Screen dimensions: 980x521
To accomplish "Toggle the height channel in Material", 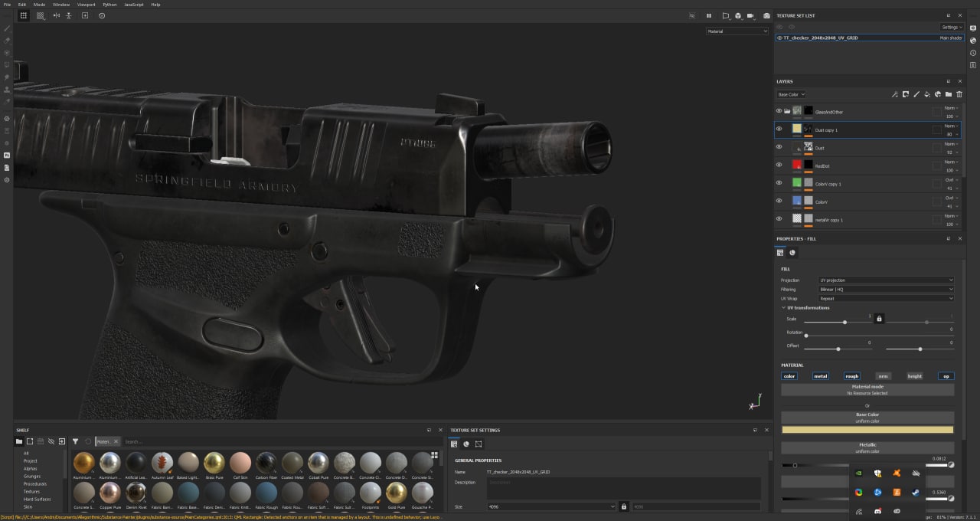I will coord(915,376).
